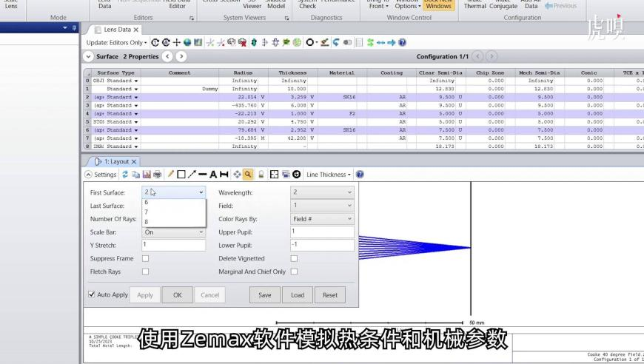Open the Update: Editors Only dropdown
This screenshot has height=364, width=644.
click(116, 42)
